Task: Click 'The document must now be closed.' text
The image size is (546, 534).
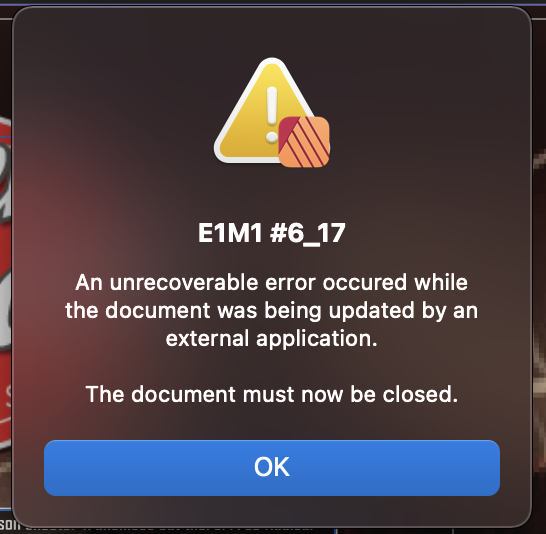Action: coord(272,394)
